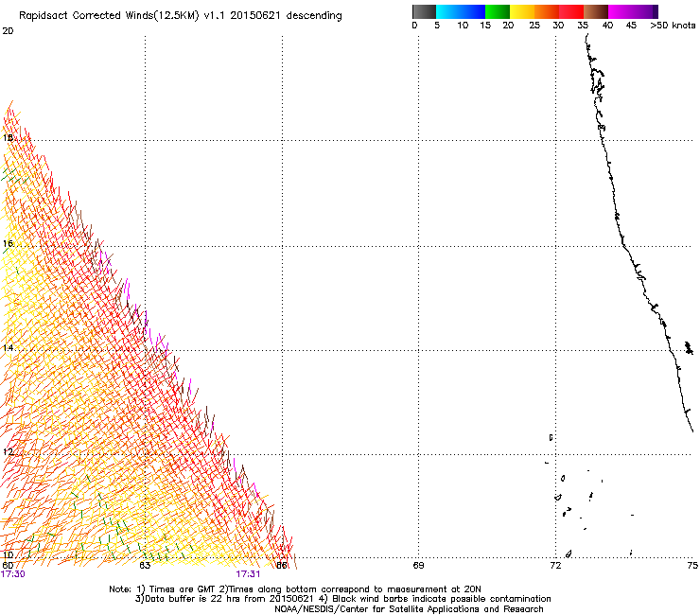
Task: Click latitude axis label '14'
Action: [8, 347]
